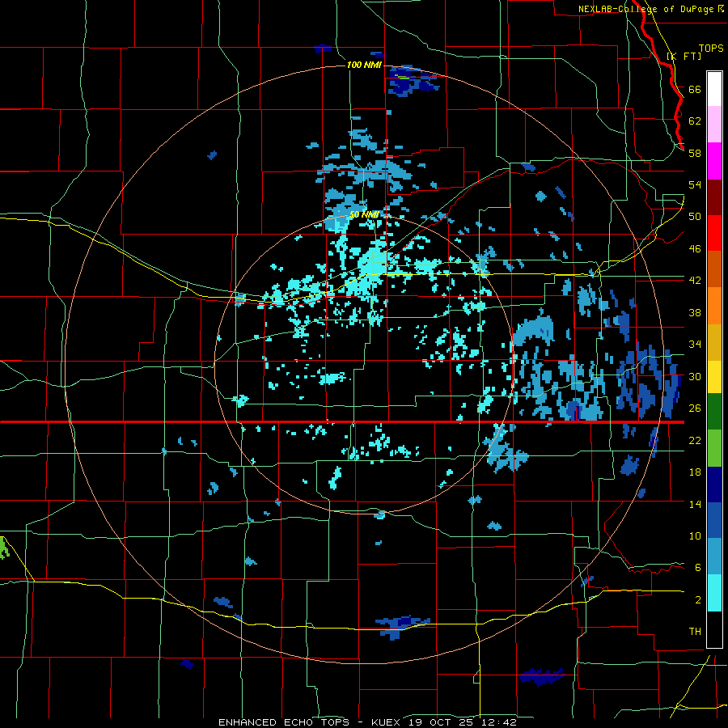Click the 26 legend value
Screen dimensions: 728x728
click(695, 408)
